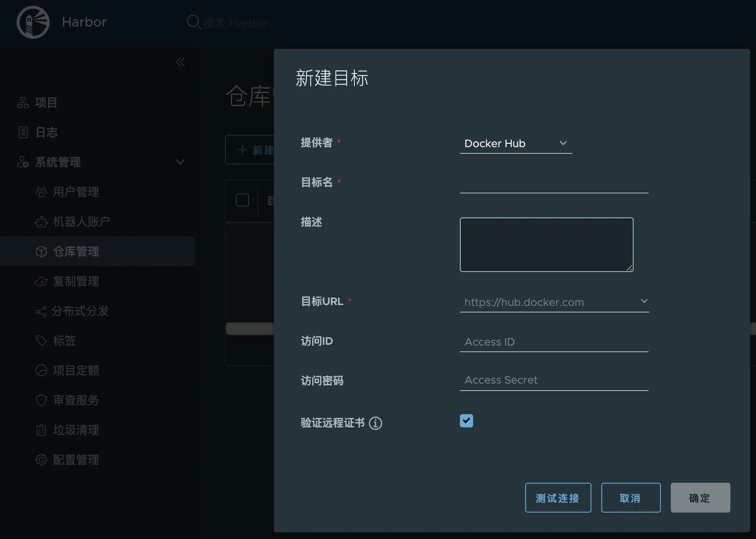The width and height of the screenshot is (756, 539).
Task: Click the 配置管理 gear icon
Action: pyautogui.click(x=41, y=460)
